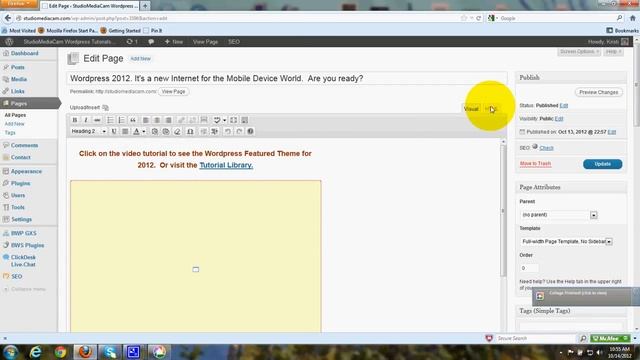640x360 pixels.
Task: Edit the published date
Action: (611, 132)
